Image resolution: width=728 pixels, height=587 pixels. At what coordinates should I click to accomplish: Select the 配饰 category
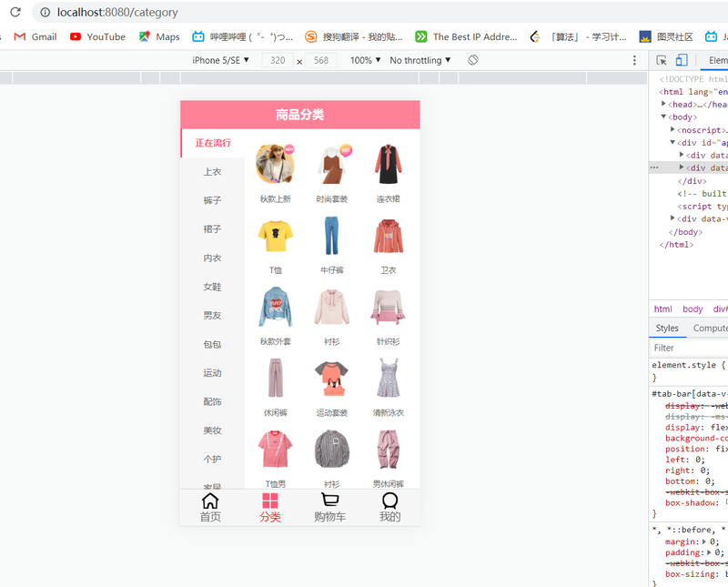tap(212, 402)
